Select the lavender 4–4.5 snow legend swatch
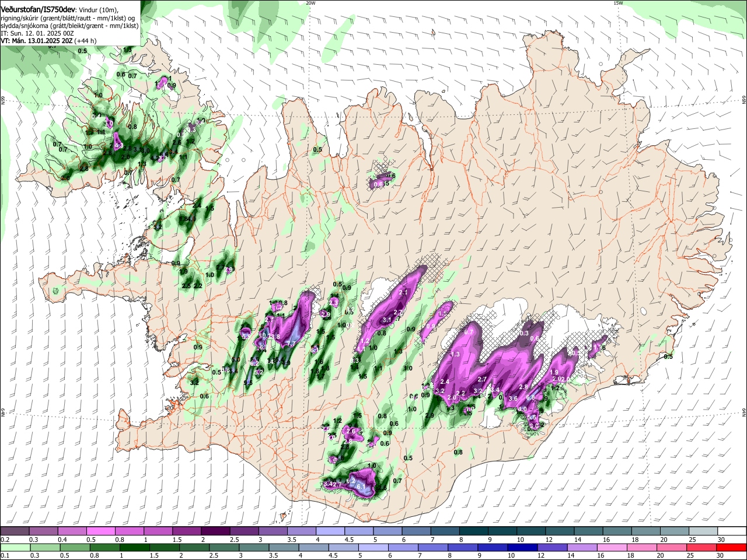This screenshot has width=747, height=560. [x=330, y=531]
